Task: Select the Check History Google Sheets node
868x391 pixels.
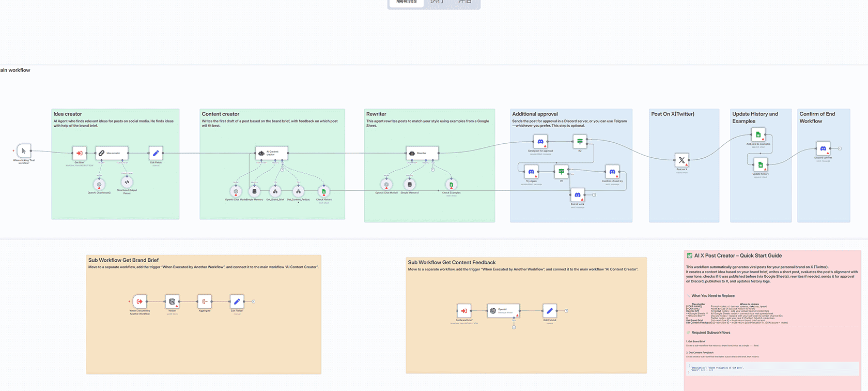Action: pyautogui.click(x=324, y=191)
